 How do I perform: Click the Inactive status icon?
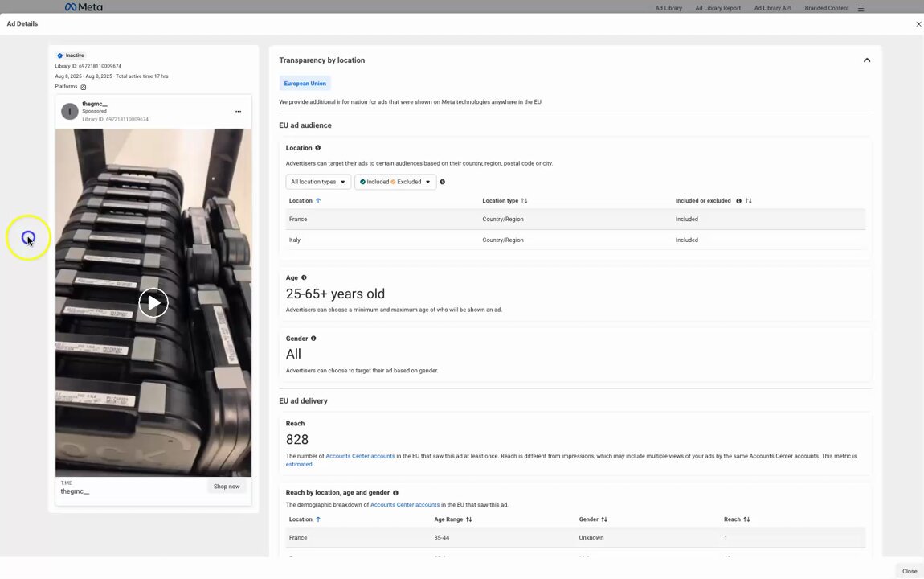[59, 55]
